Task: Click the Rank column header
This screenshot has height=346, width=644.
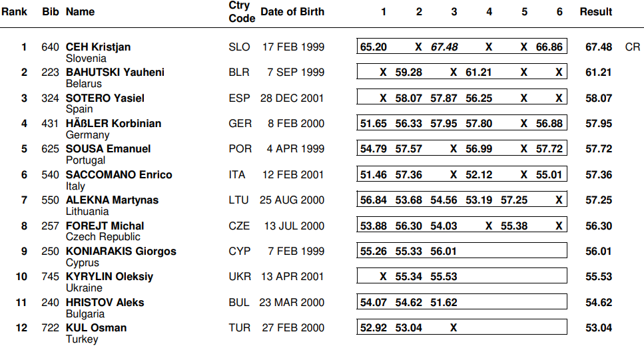Action: [14, 11]
